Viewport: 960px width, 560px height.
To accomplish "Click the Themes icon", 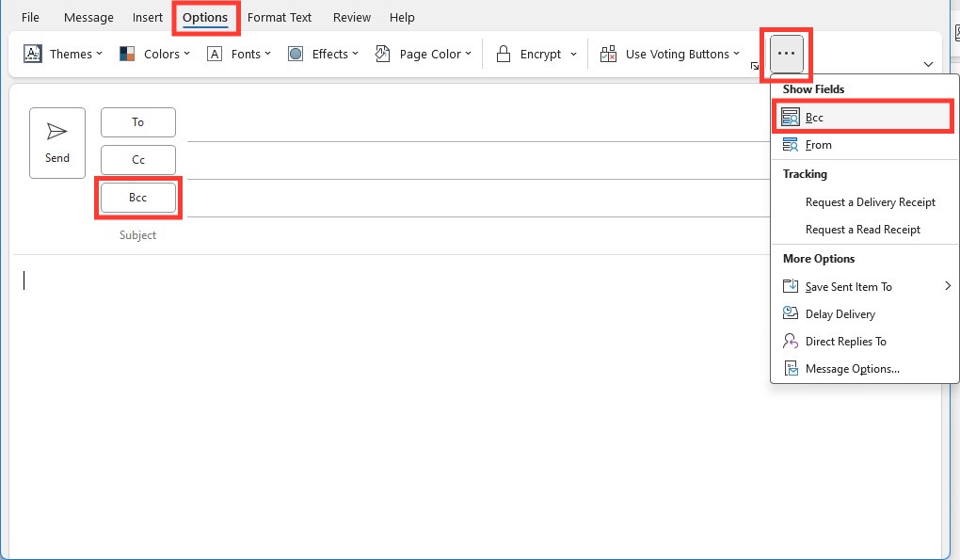I will click(x=32, y=54).
